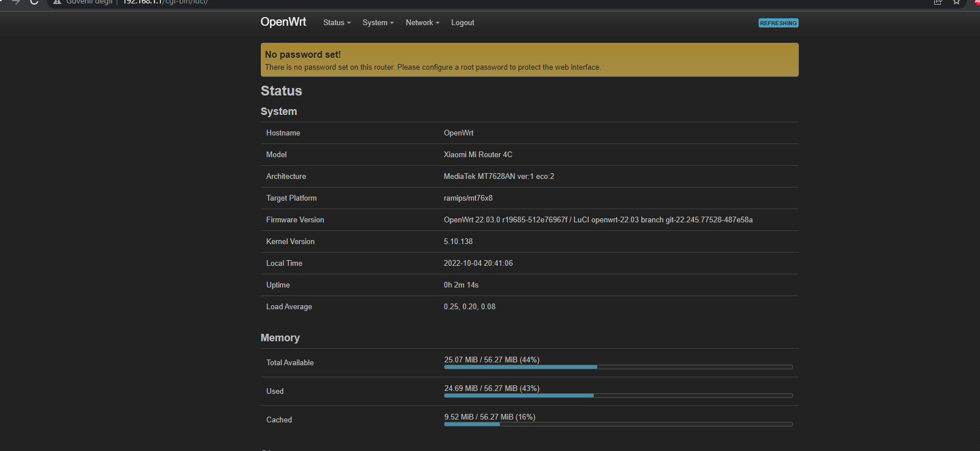This screenshot has height=451, width=980.
Task: Click the not-secure warning icon in address bar
Action: point(57,2)
